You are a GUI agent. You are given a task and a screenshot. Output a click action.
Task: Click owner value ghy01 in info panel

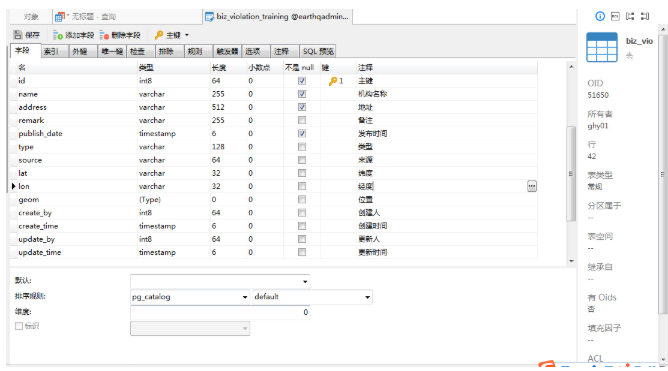[x=598, y=126]
